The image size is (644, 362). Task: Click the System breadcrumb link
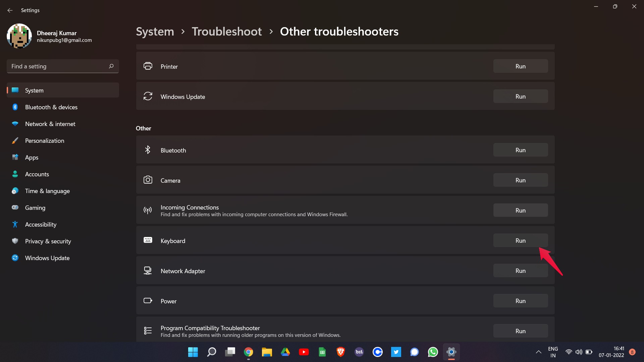[x=155, y=32]
